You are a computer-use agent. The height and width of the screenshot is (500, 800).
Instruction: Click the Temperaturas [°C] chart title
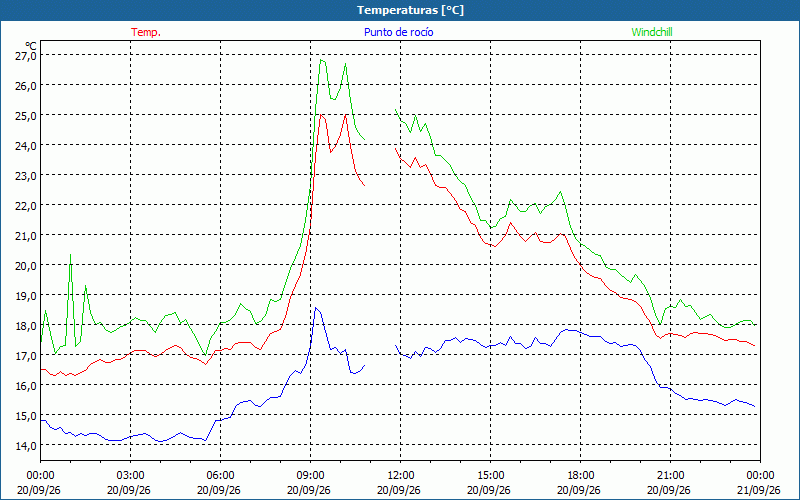(410, 10)
